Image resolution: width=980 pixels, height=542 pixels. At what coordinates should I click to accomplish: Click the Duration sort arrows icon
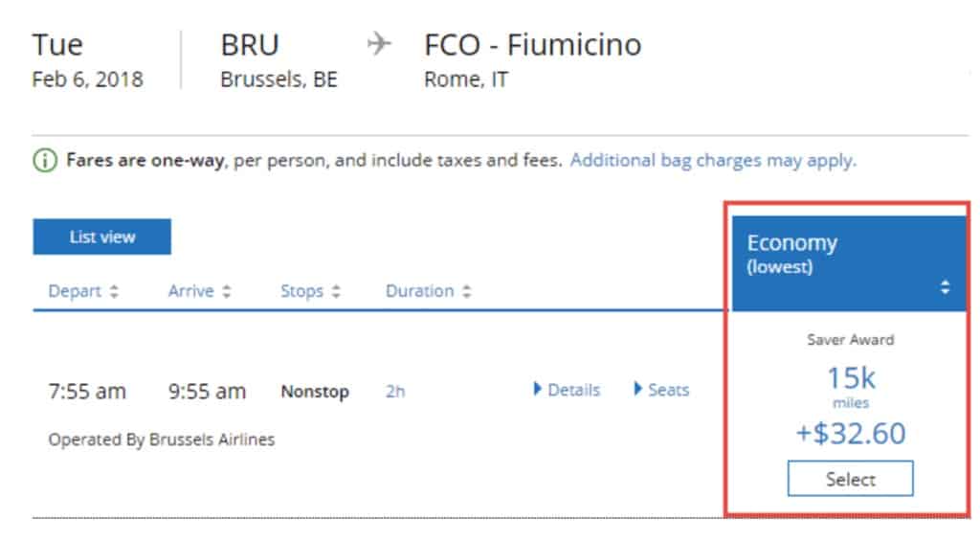[466, 291]
